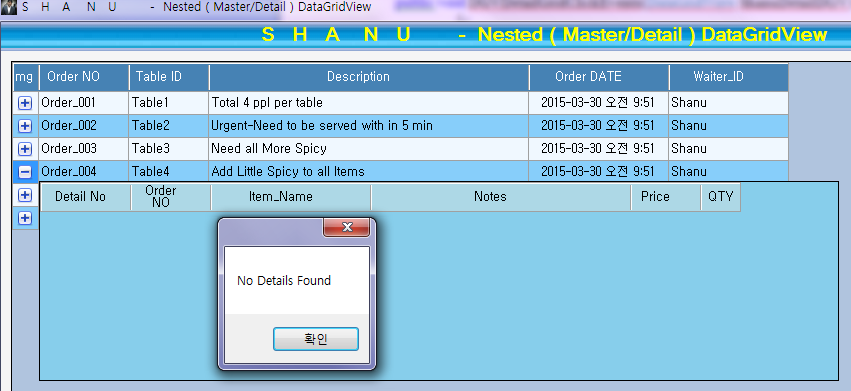Expand the Order_003 row
851x391 pixels.
(x=25, y=149)
